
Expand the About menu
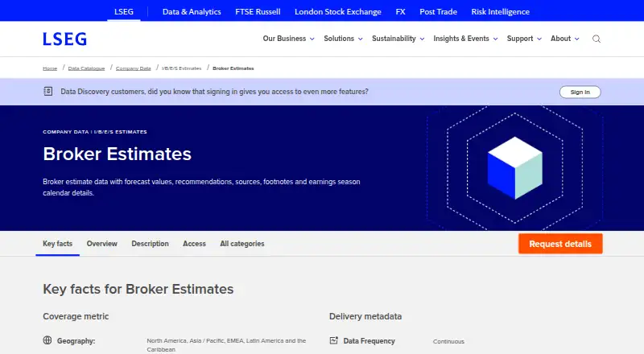565,39
